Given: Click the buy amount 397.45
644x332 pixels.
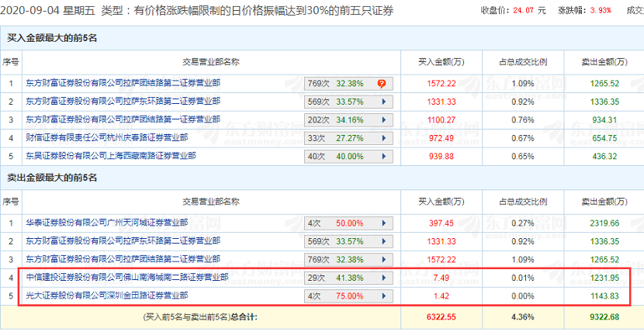Looking at the screenshot, I should point(441,223).
